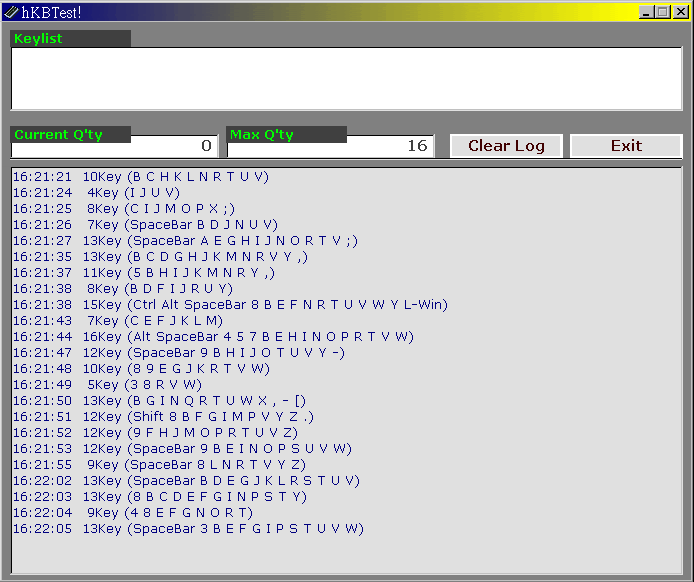
Task: Click inside the Keylist text box
Action: point(347,78)
